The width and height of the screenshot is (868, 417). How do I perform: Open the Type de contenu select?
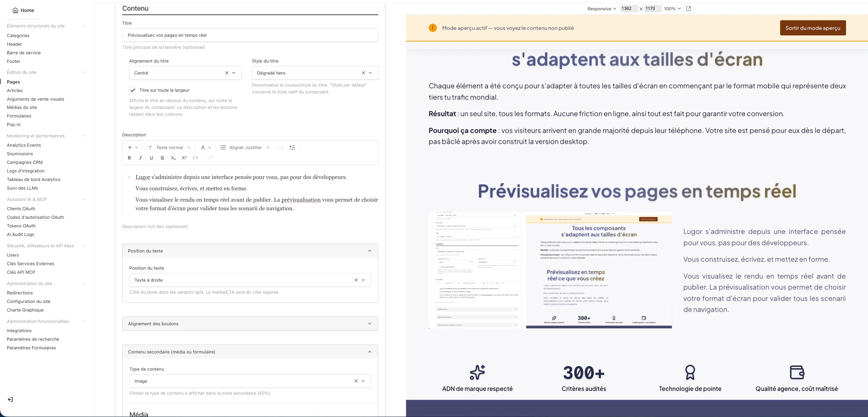250,381
